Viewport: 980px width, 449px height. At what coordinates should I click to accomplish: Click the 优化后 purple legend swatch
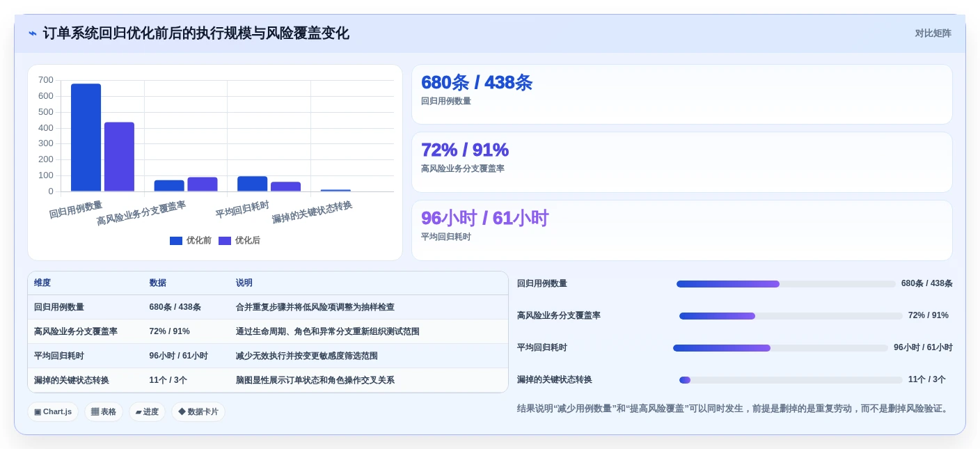[225, 241]
